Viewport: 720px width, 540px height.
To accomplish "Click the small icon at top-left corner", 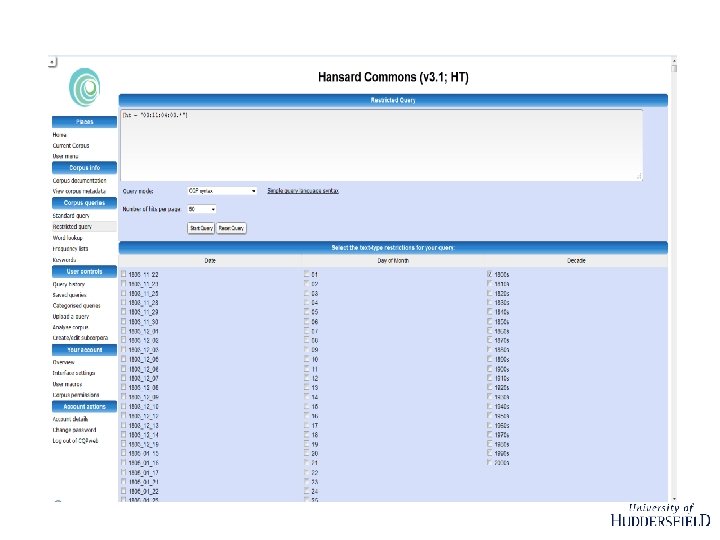I will [52, 62].
